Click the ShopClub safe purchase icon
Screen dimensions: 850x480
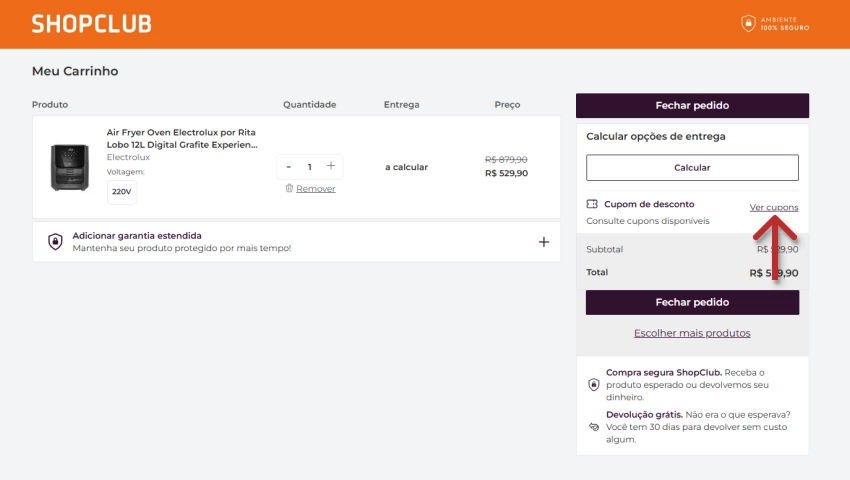coord(593,384)
